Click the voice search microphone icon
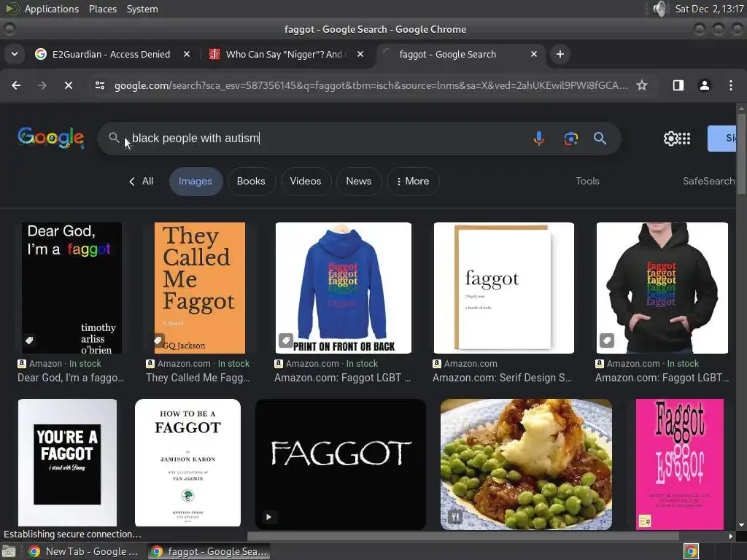 (539, 139)
